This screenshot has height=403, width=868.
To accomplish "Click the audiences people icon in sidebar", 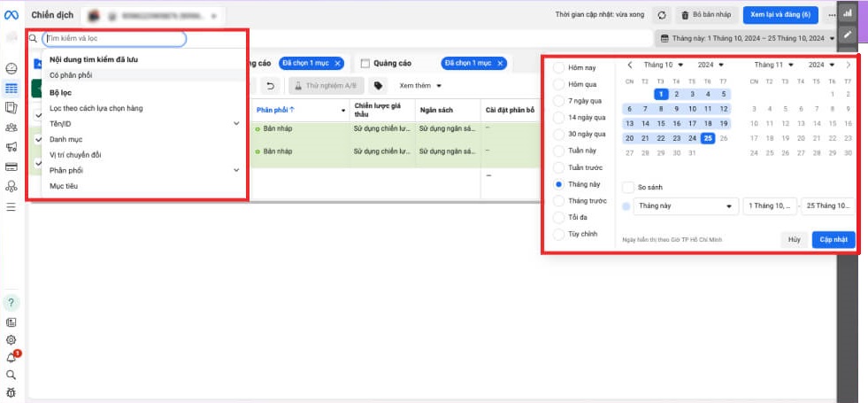I will click(x=12, y=128).
